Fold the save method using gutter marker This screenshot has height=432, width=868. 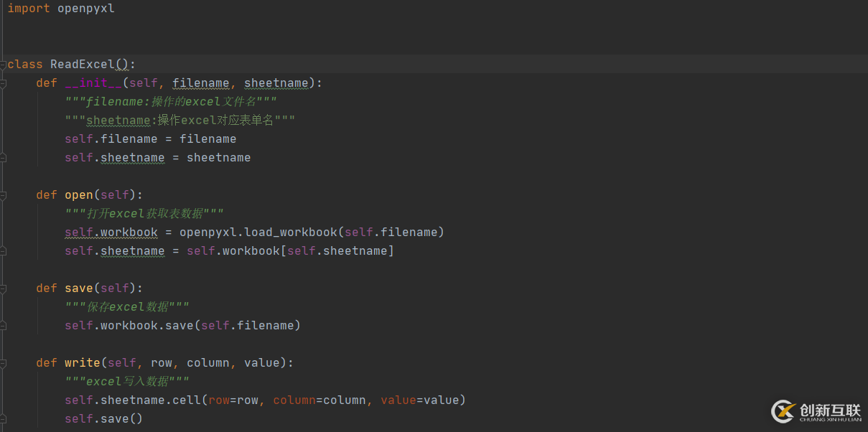tap(3, 288)
